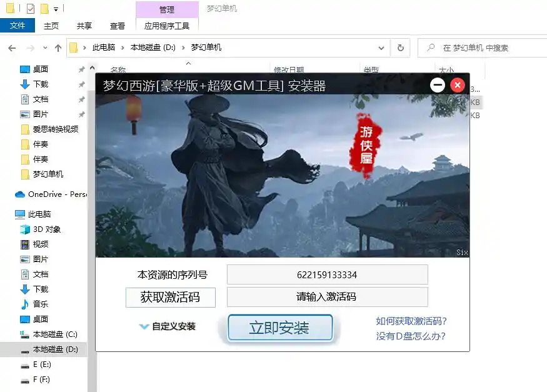Click the 获取激活码 button
This screenshot has height=392, width=547.
(170, 297)
